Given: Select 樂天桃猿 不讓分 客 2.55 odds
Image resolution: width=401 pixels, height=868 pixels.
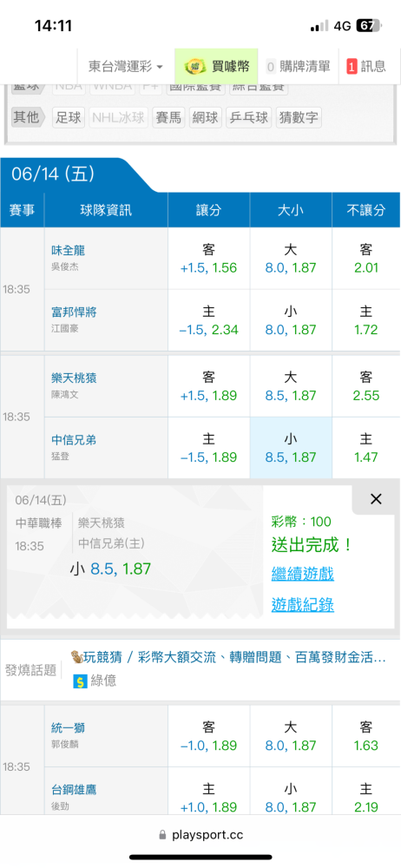Looking at the screenshot, I should 365,386.
